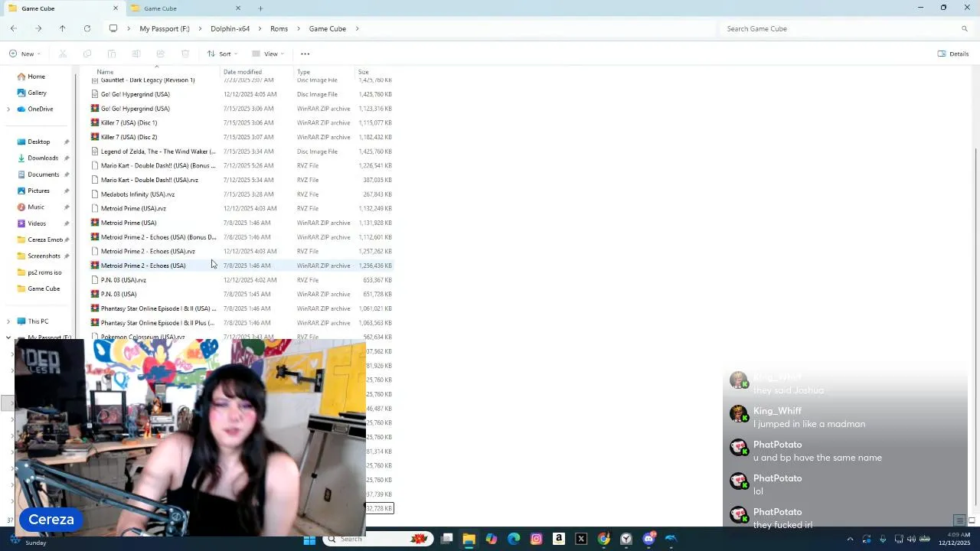
Task: Click the Cut scissors icon
Action: pos(63,54)
